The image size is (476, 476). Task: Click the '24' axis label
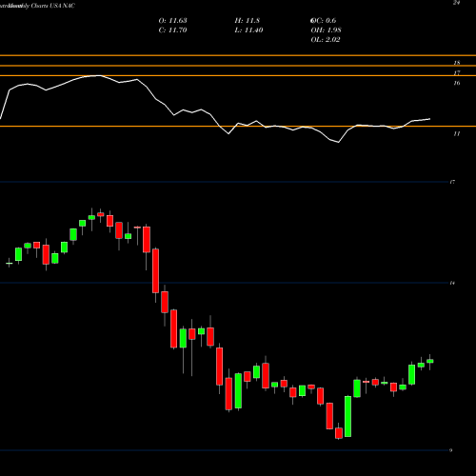[x=456, y=3]
